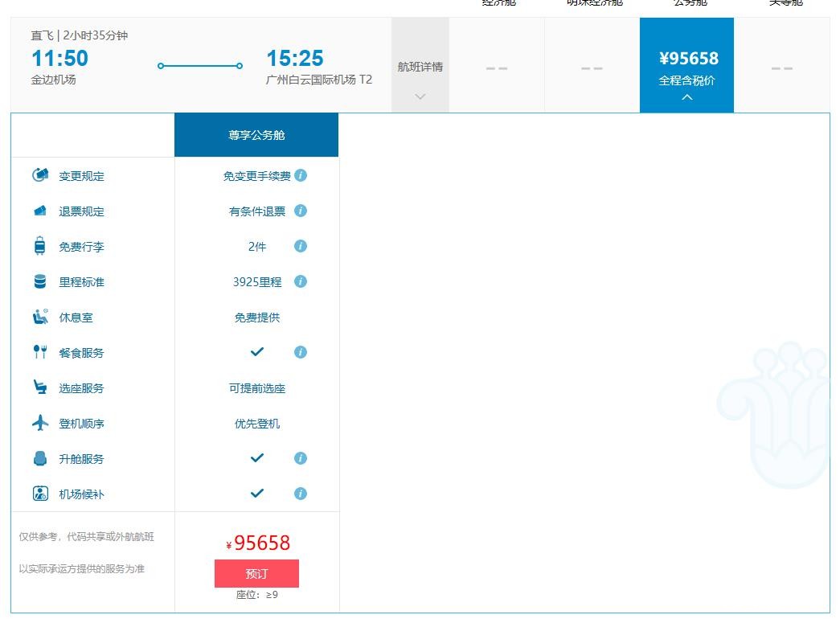This screenshot has width=840, height=623.
Task: Click the 餐食服务 meal icon
Action: click(x=40, y=352)
